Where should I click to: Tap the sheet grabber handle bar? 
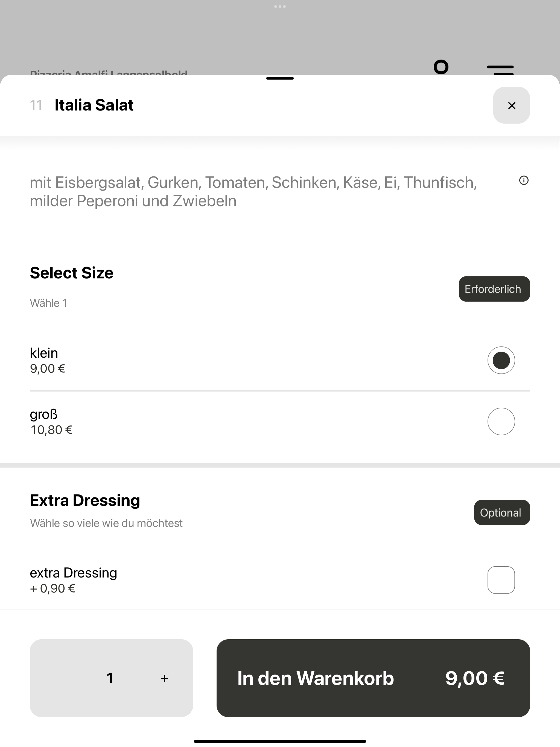[280, 78]
